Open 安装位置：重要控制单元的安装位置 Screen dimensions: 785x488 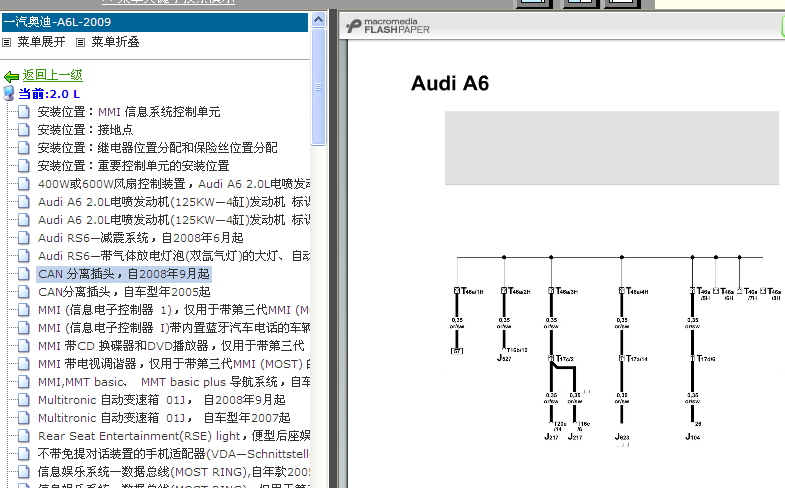tap(133, 166)
